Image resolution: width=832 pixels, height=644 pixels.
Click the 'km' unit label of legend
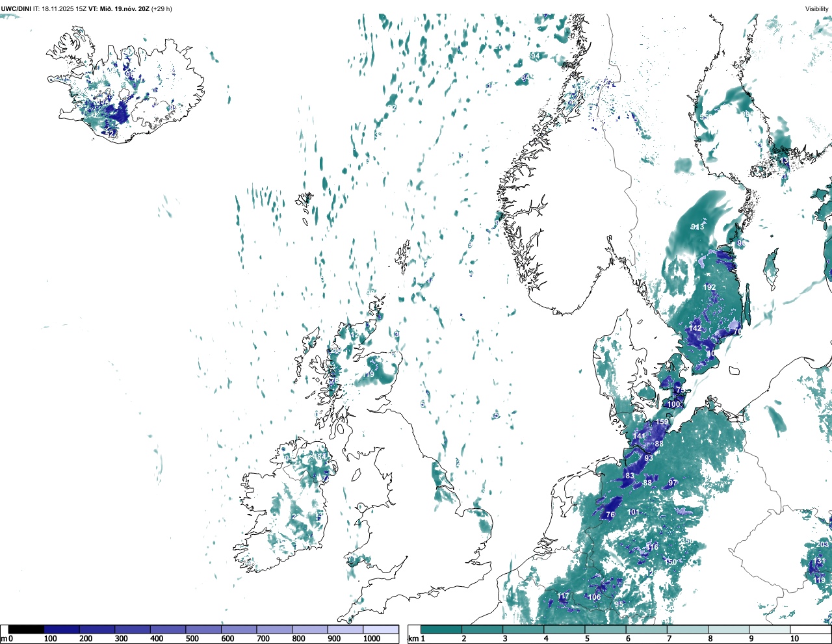[x=413, y=639]
